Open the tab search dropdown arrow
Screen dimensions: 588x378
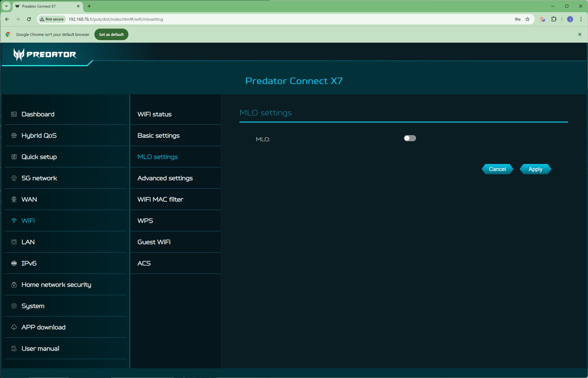(x=6, y=6)
